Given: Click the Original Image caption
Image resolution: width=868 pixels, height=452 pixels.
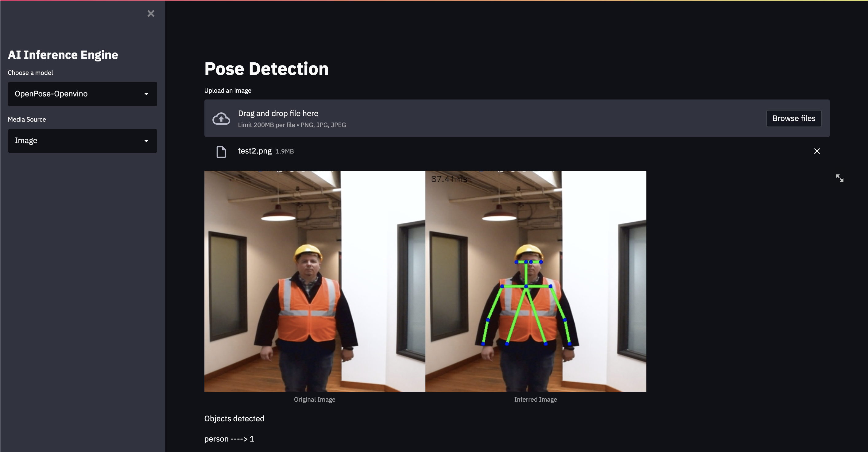Looking at the screenshot, I should pos(314,399).
